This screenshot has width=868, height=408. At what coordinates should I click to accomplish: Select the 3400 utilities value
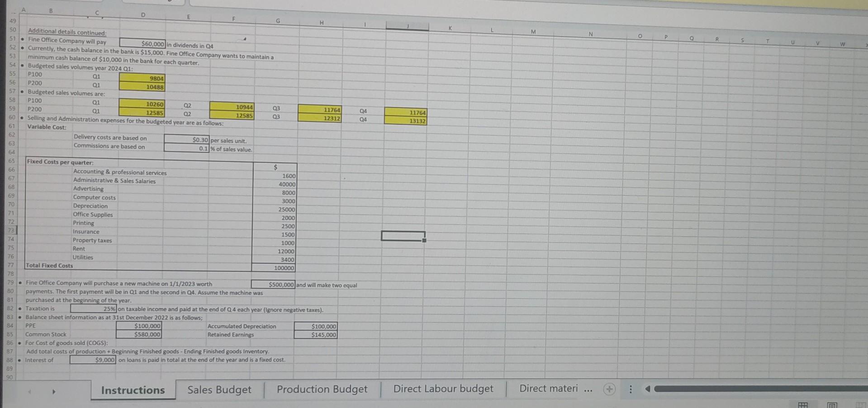(x=274, y=260)
